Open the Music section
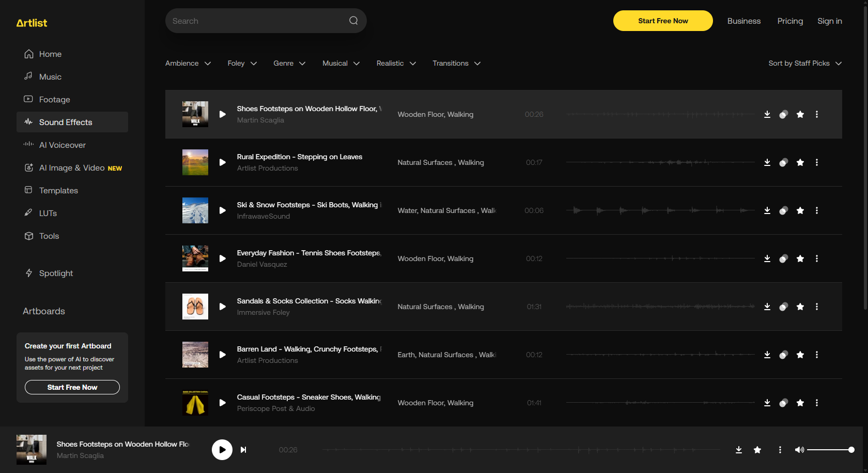Screen dimensions: 868x473 [x=50, y=77]
